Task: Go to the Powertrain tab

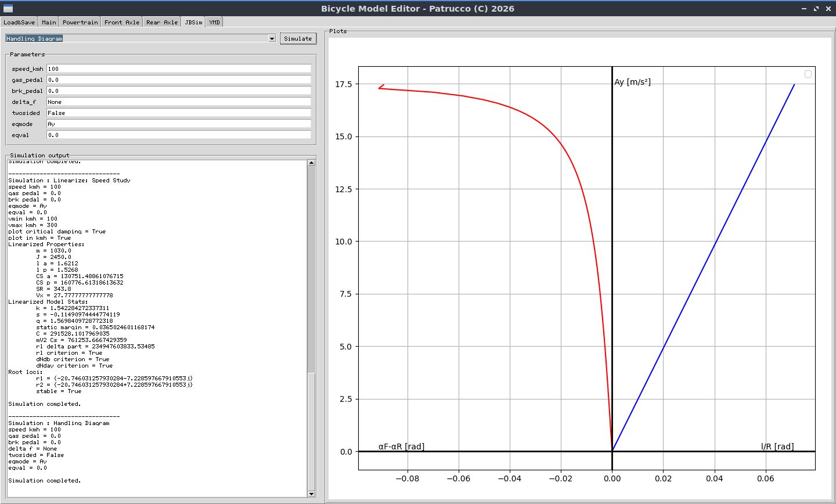Action: point(80,22)
